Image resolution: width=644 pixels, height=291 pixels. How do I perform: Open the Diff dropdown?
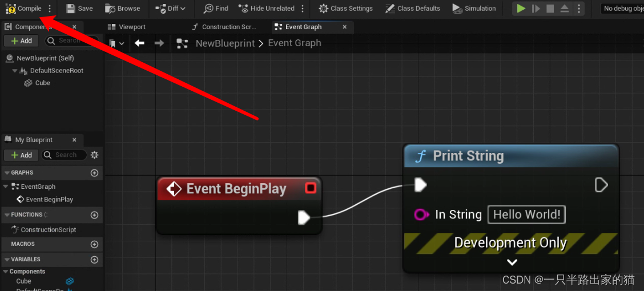click(x=171, y=8)
